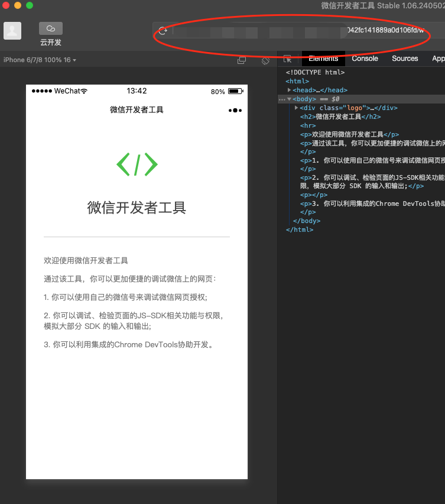Select the DOCTYPE html line
This screenshot has height=504, width=445.
coord(315,72)
